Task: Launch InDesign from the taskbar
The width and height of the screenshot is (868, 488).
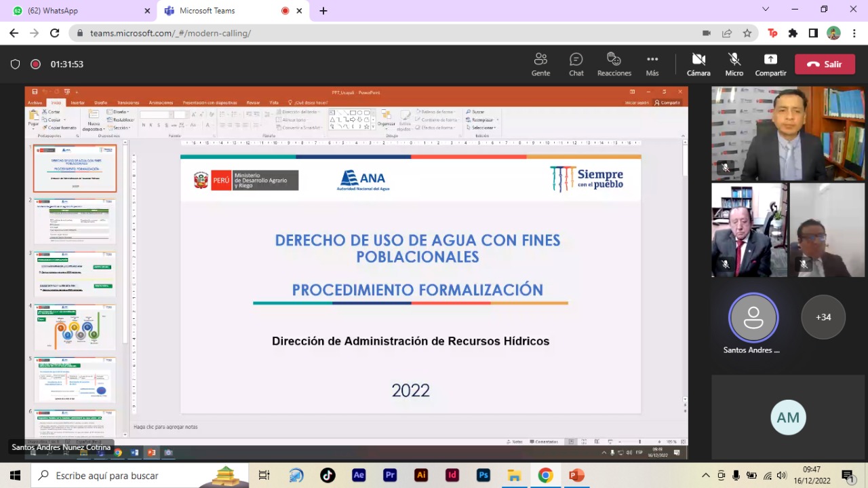Action: (452, 475)
